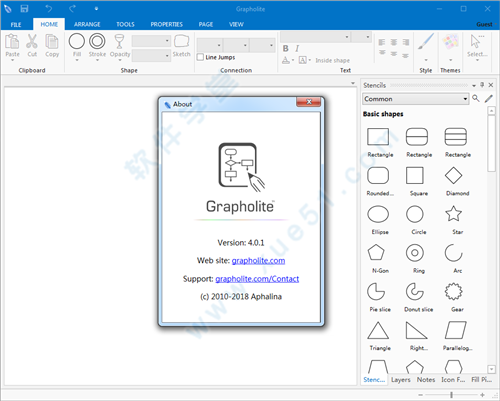The image size is (500, 401).
Task: Click the Copy icon
Action: pos(52,41)
